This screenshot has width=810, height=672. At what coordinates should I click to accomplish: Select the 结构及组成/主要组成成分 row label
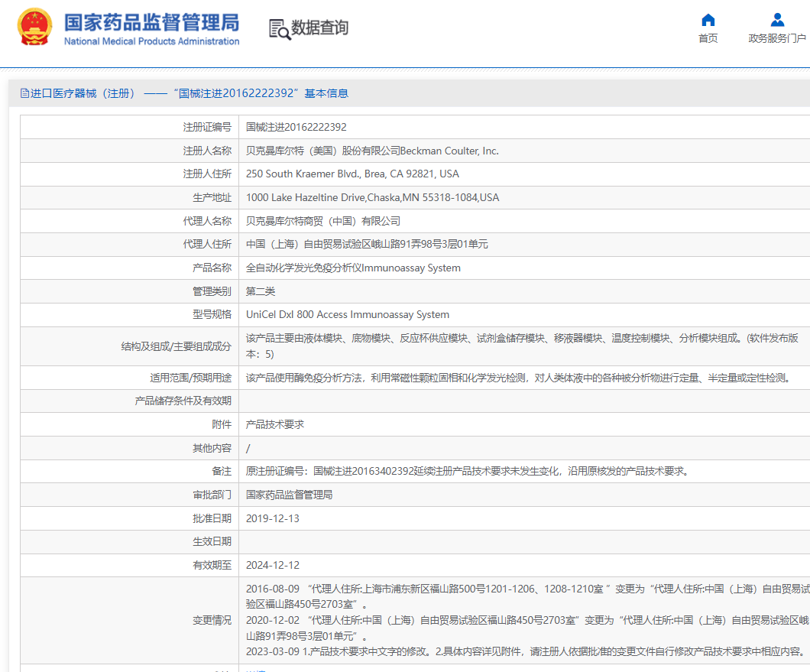(177, 346)
